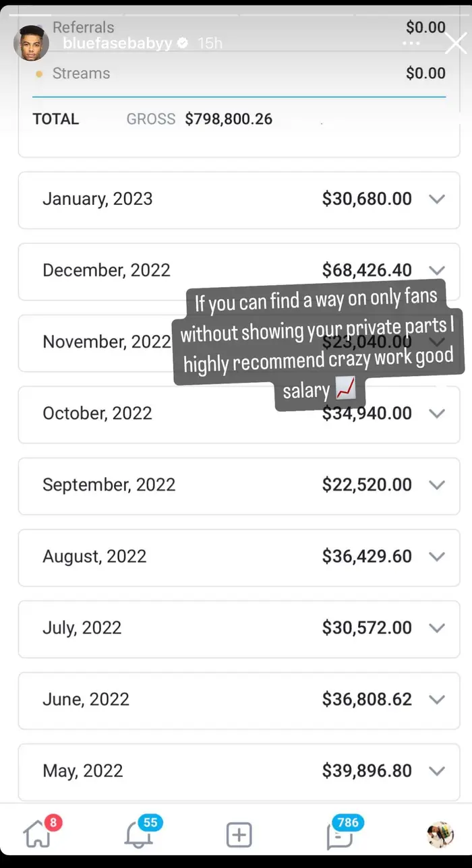This screenshot has height=868, width=472.
Task: Expand July, 2022 earnings chevron
Action: click(437, 627)
